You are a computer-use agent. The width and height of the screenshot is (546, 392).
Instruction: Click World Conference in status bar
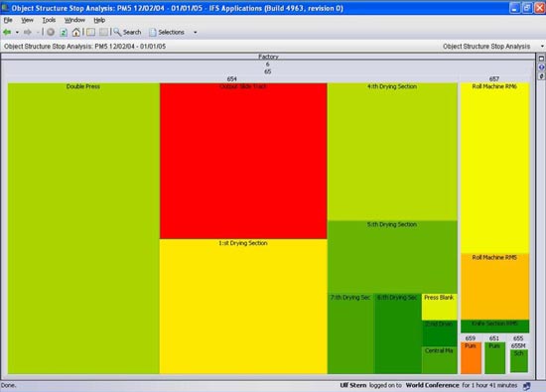pos(432,385)
